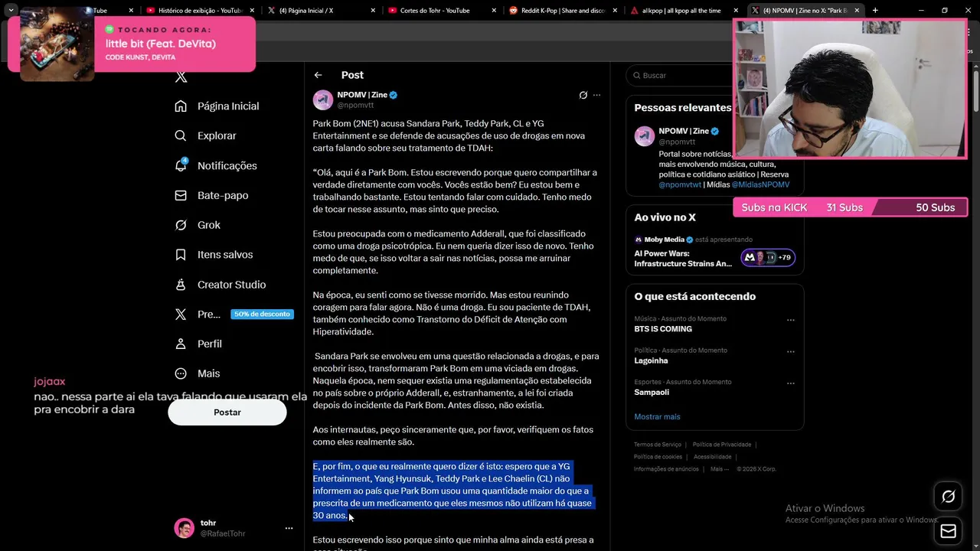Screen dimensions: 980x551
Task: Open Sampaoli trend
Action: 652,392
